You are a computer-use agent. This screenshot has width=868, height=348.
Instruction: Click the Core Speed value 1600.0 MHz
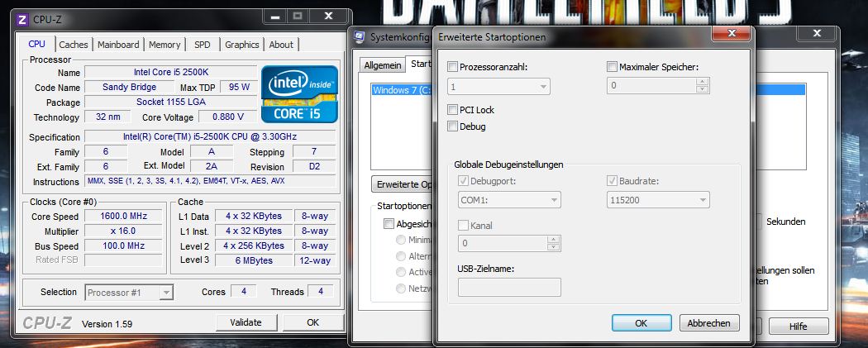122,216
